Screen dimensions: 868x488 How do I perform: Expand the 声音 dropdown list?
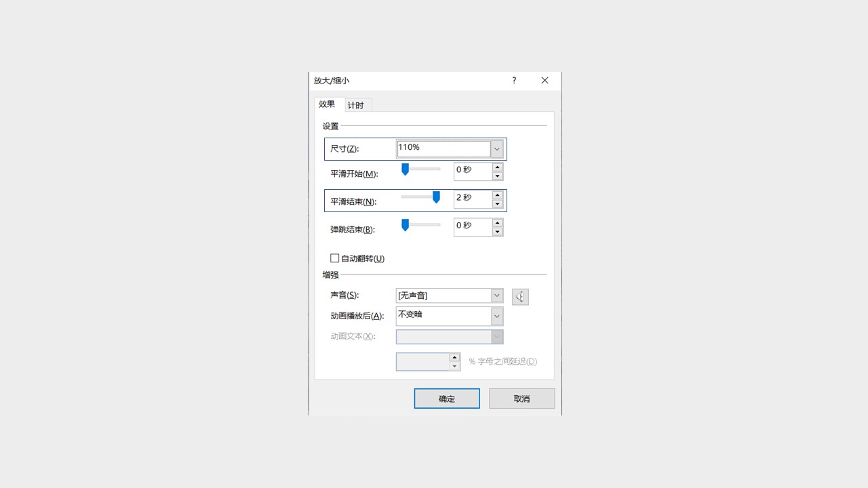pos(497,296)
